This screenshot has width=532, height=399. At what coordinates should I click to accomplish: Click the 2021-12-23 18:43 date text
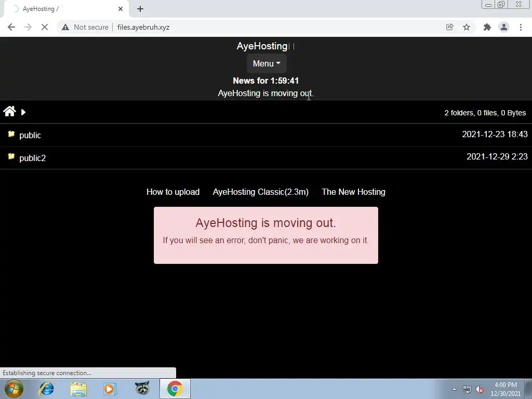495,134
